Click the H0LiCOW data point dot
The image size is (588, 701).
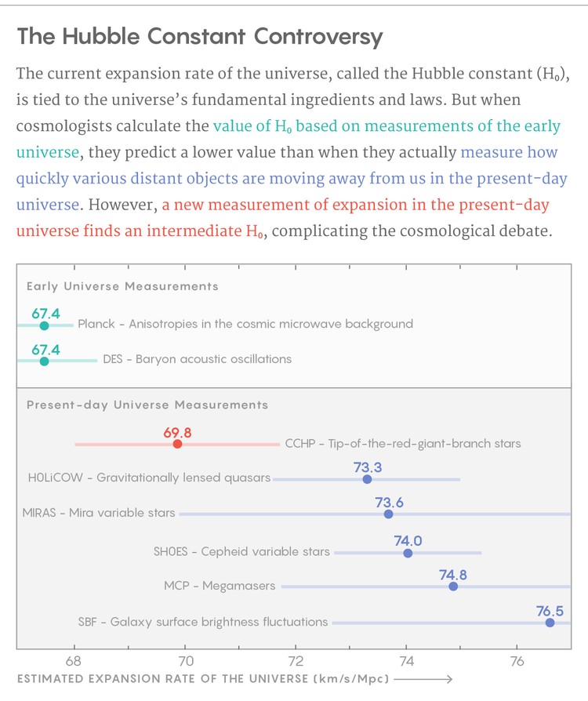(367, 478)
